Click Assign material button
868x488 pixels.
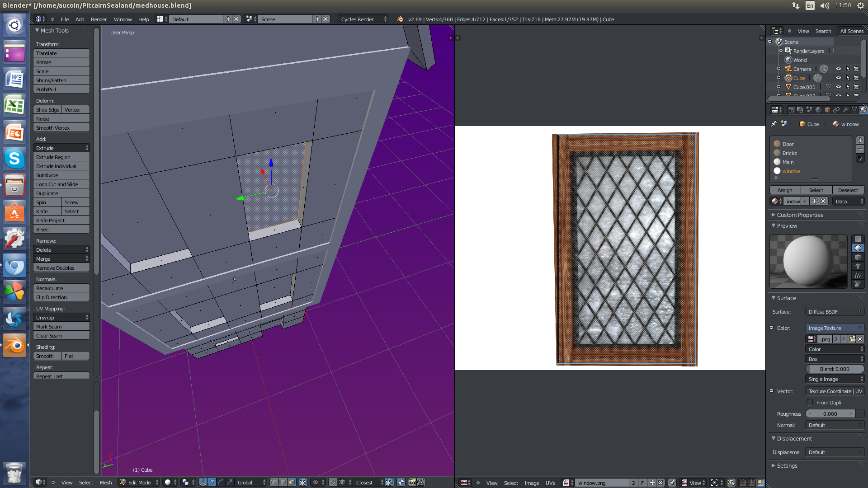pyautogui.click(x=785, y=190)
